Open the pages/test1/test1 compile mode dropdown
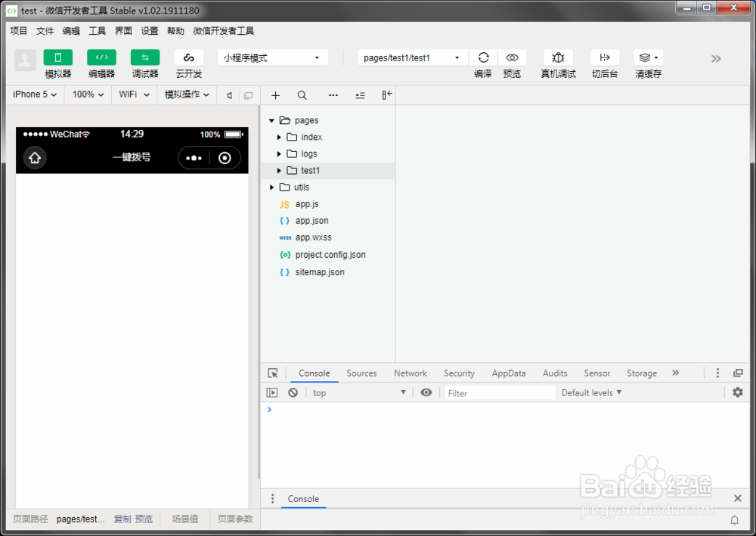This screenshot has width=756, height=536. [413, 58]
